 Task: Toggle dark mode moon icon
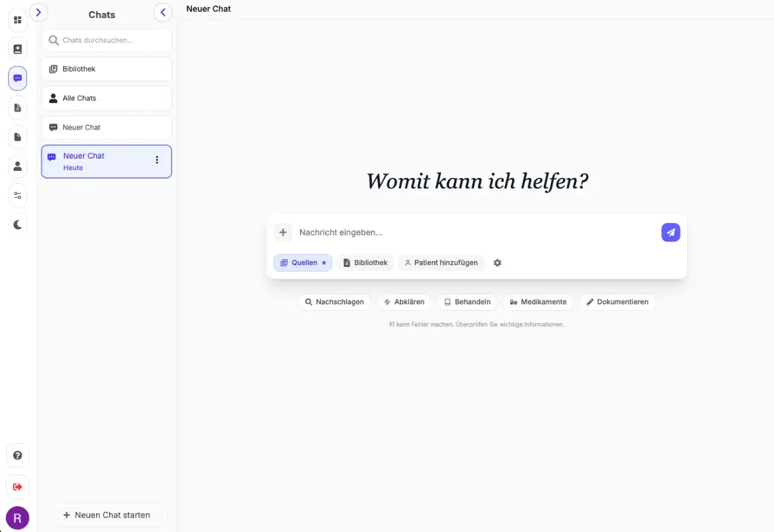point(17,224)
